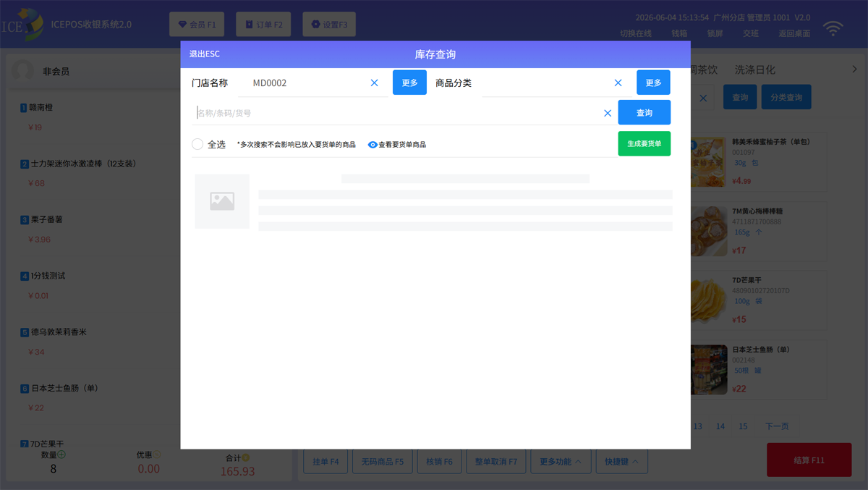The image size is (868, 490).
Task: Open product 7D芒果干 card on right
Action: [x=758, y=300]
